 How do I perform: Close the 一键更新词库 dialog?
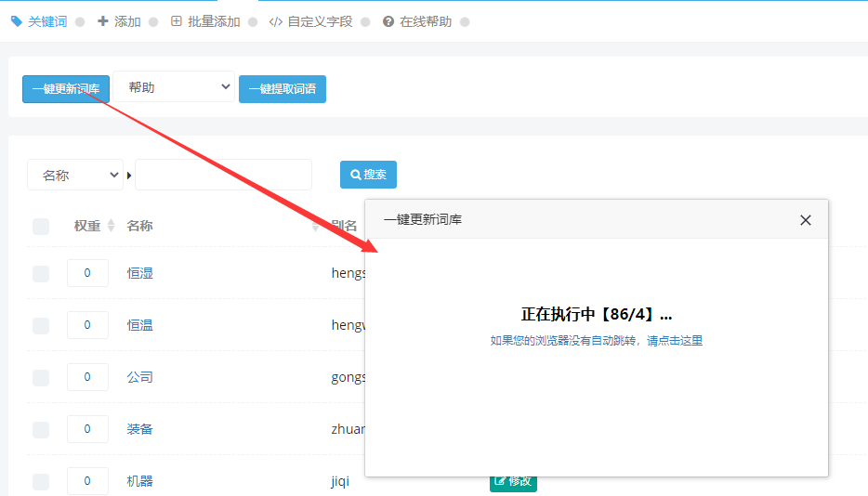[806, 220]
